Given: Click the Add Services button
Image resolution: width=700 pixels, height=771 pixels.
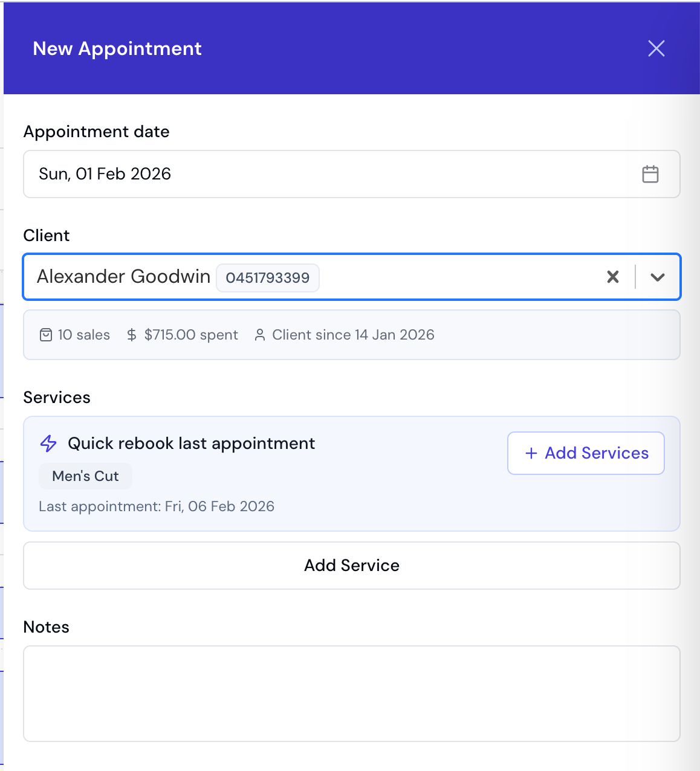Looking at the screenshot, I should coord(585,453).
